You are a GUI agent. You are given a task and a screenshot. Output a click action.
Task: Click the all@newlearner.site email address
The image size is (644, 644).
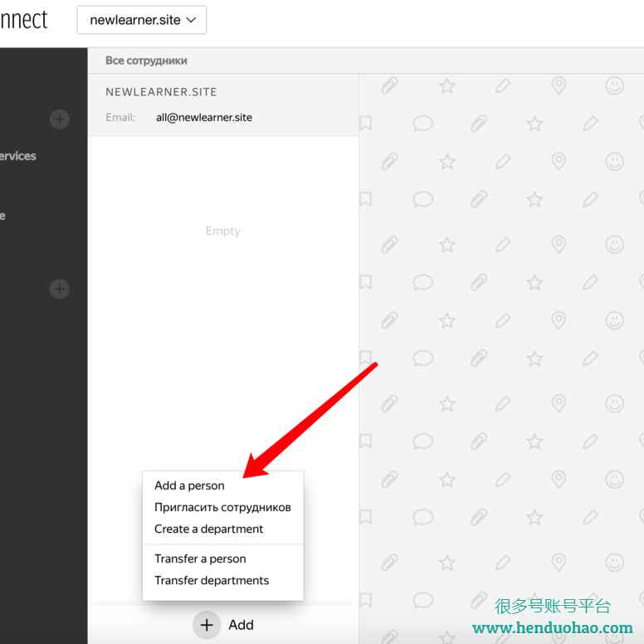204,118
